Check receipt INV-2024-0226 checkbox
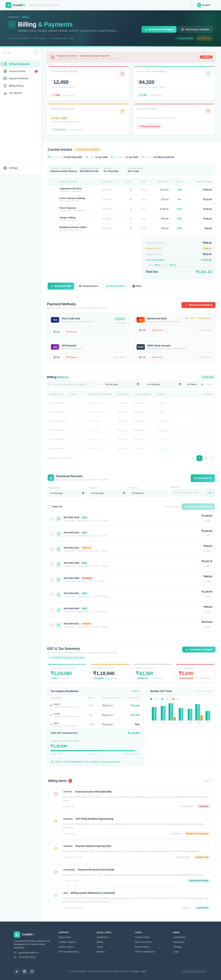Screen dimensions: 221x980 tap(52, 610)
